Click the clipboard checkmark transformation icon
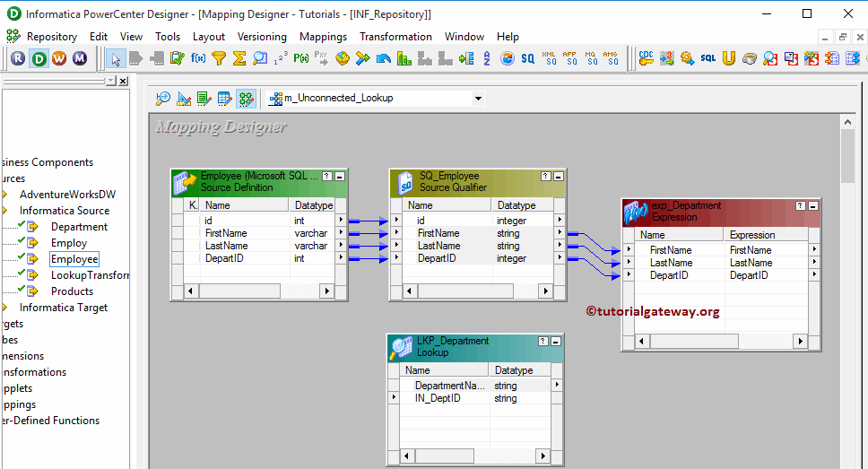 (178, 58)
